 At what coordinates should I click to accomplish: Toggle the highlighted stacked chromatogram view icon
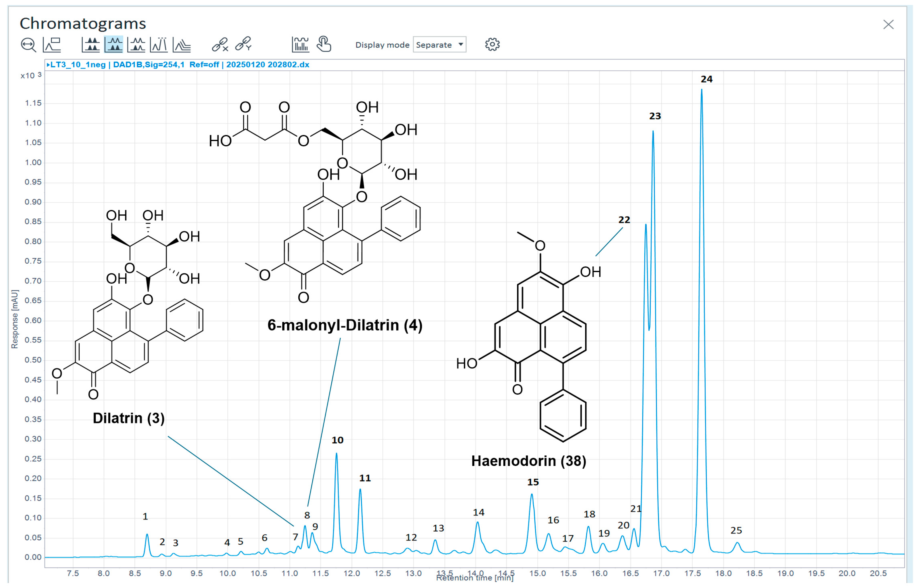[x=114, y=45]
